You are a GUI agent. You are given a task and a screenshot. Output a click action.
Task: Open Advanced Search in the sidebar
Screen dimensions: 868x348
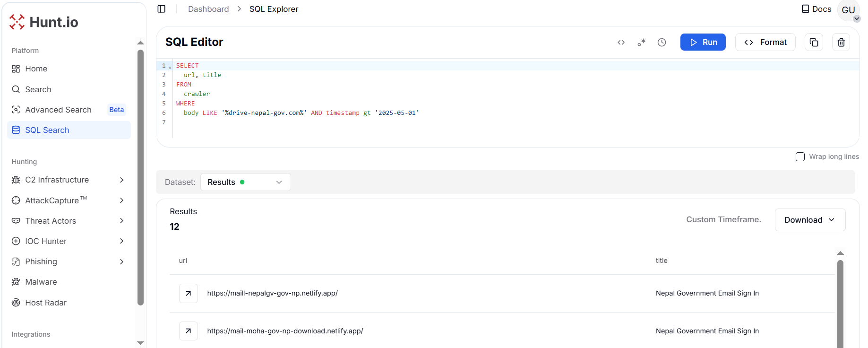tap(58, 110)
